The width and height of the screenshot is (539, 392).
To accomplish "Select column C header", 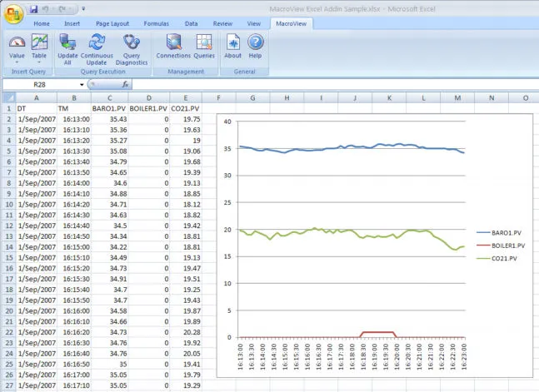I will point(109,97).
